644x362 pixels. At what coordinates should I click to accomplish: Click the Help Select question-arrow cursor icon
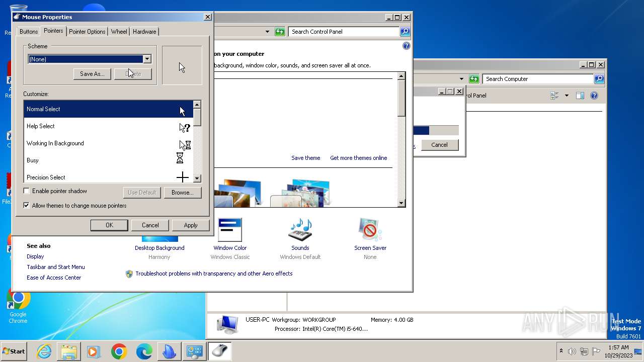pos(185,128)
